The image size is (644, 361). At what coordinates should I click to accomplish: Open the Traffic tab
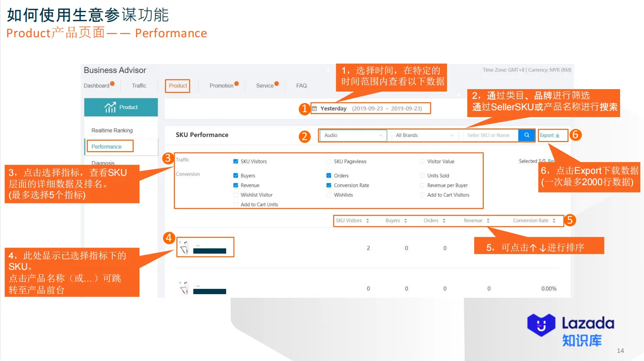coord(139,86)
